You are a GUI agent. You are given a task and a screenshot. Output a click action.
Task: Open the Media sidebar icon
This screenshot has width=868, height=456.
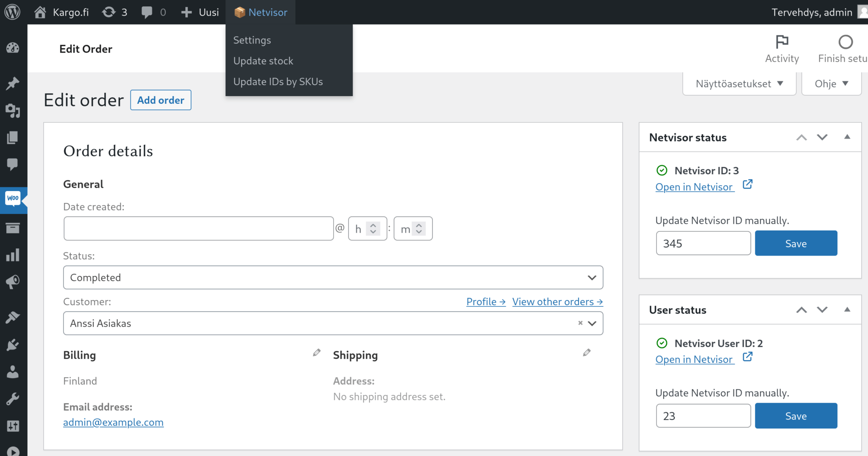click(x=13, y=111)
